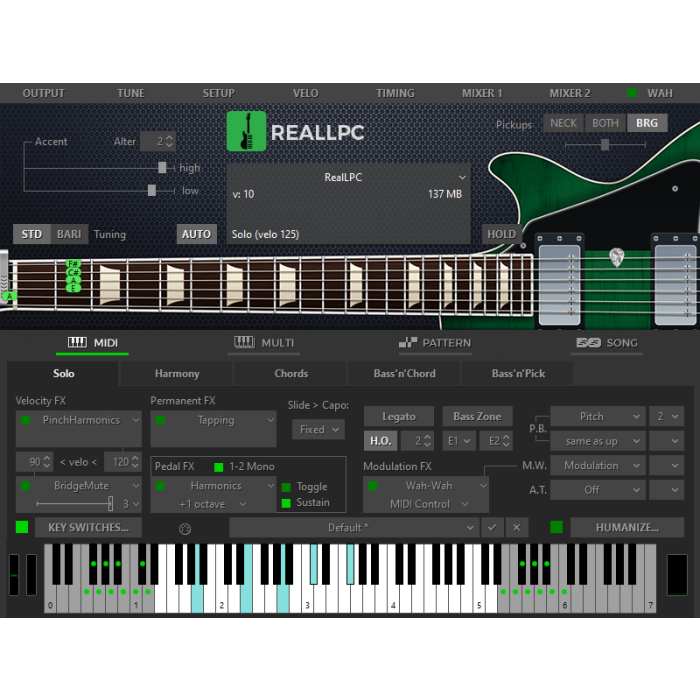Open the E1 bass zone dropdown
This screenshot has height=700, width=700.
[x=458, y=441]
